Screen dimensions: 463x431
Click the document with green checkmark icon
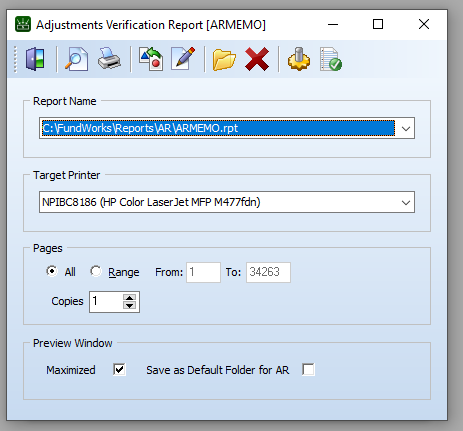click(331, 59)
